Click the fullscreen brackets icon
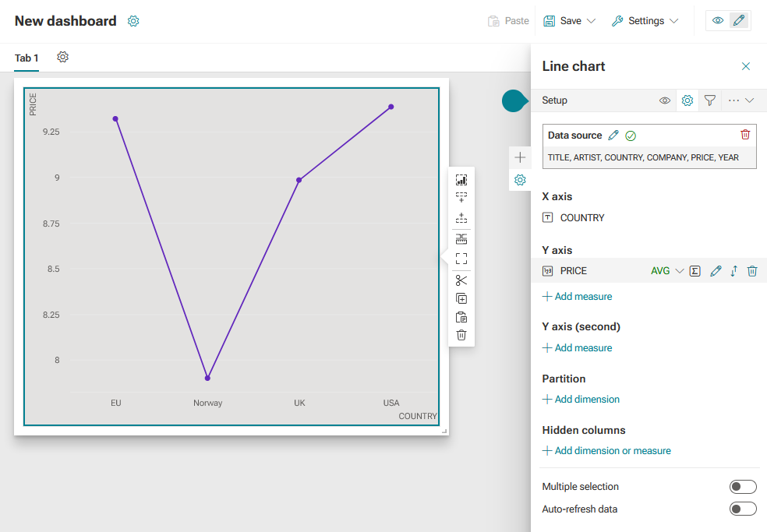This screenshot has width=767, height=532. click(x=461, y=258)
